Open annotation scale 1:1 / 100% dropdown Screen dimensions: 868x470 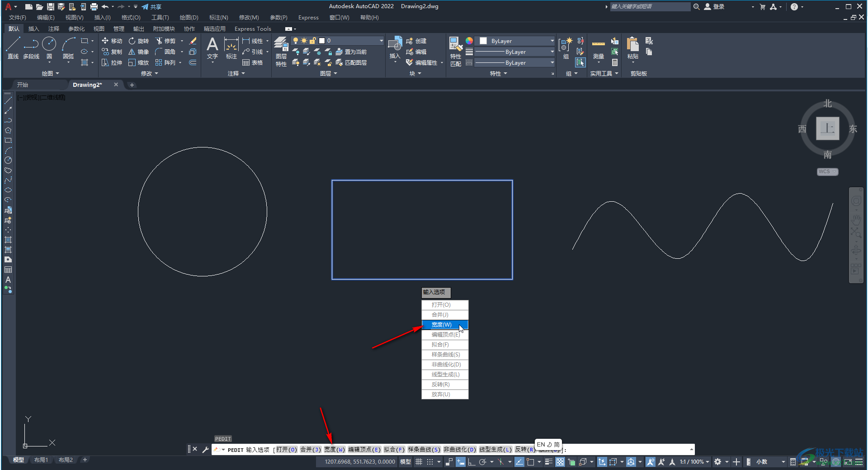(694, 462)
